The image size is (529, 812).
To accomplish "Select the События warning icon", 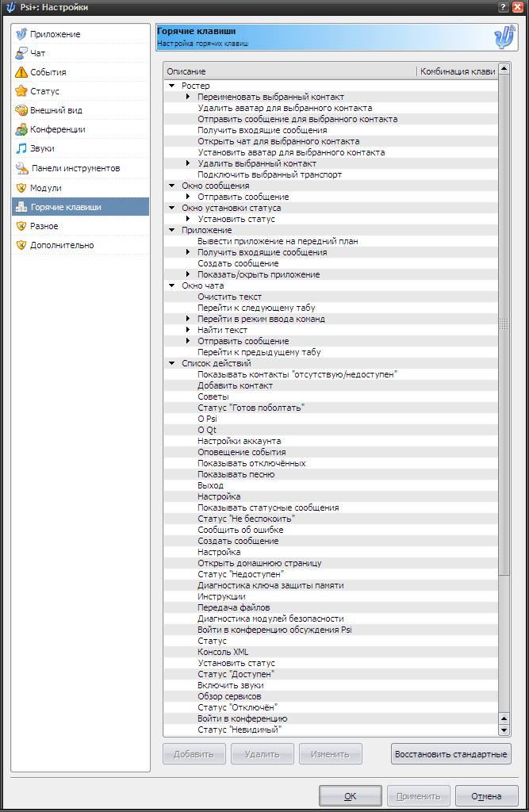I will (21, 72).
